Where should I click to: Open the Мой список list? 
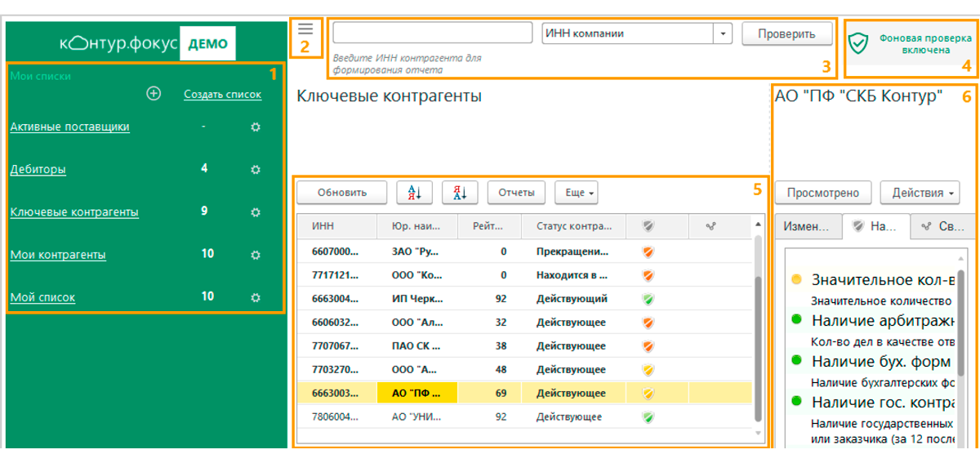point(42,297)
